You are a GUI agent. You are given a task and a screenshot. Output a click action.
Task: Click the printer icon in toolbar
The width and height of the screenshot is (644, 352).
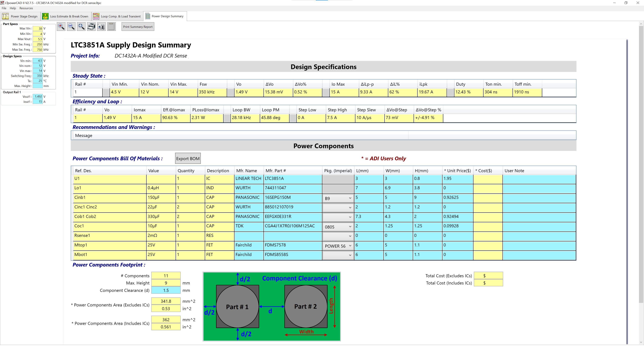pyautogui.click(x=91, y=26)
